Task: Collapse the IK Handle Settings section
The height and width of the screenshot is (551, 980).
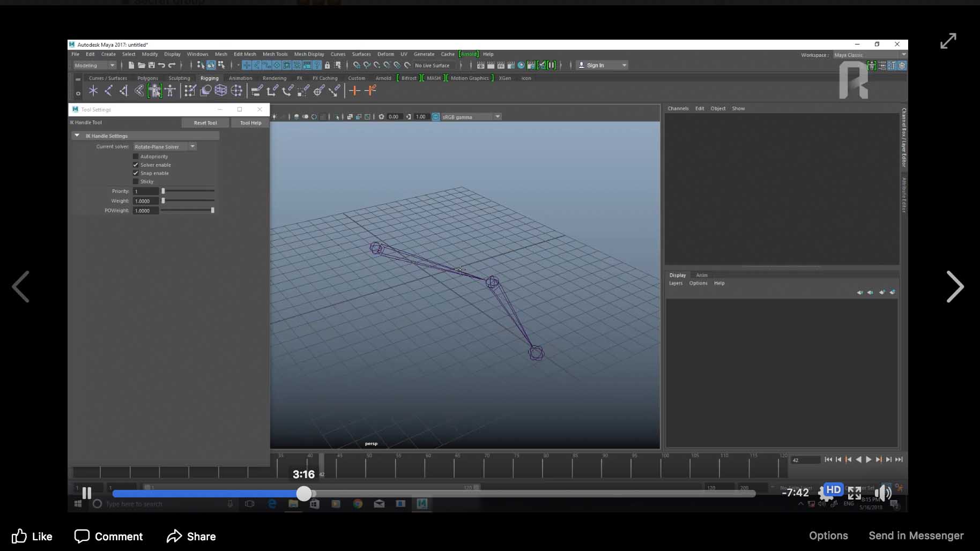Action: 77,136
